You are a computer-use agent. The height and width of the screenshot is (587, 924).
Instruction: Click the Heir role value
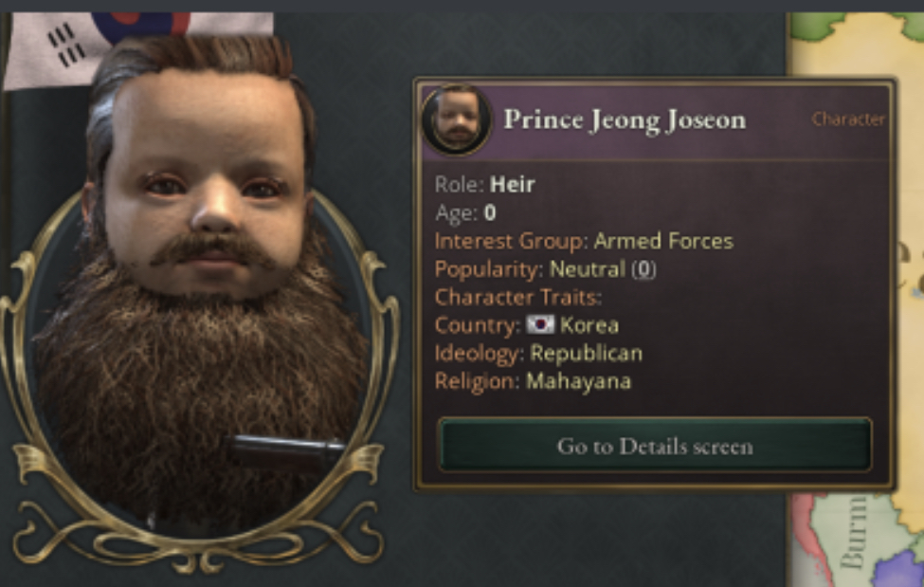click(512, 185)
